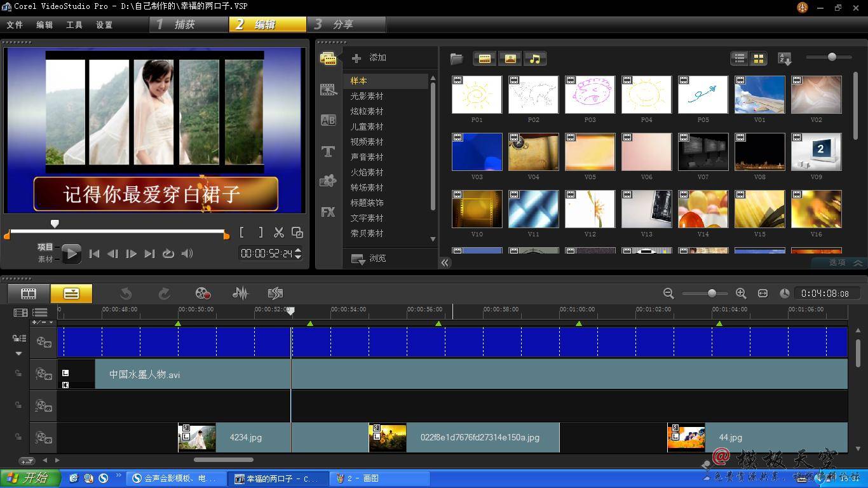This screenshot has height=488, width=868.
Task: Click the timecode down stepper arrow
Action: 298,257
